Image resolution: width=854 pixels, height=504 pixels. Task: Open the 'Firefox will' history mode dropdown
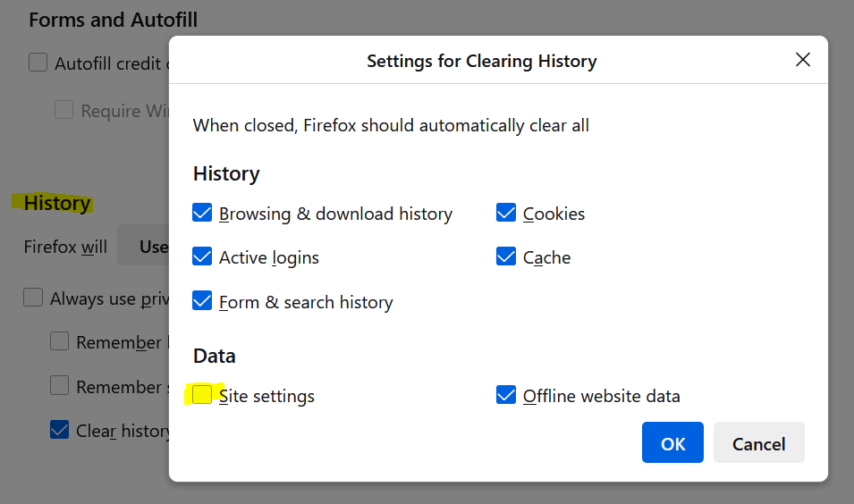(x=144, y=247)
